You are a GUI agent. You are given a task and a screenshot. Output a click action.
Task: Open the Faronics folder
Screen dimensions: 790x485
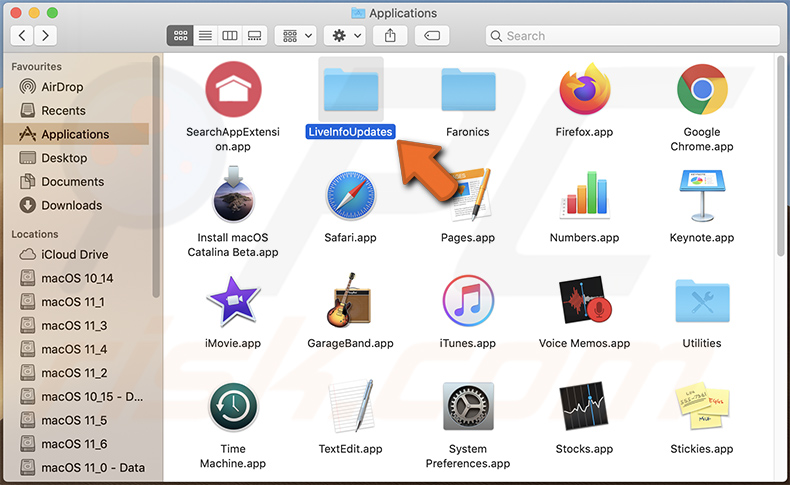468,91
